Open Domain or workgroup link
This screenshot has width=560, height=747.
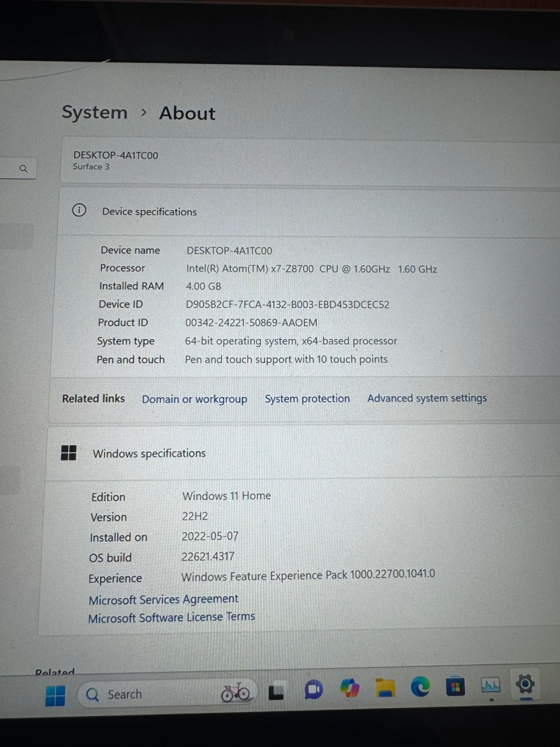pos(194,399)
